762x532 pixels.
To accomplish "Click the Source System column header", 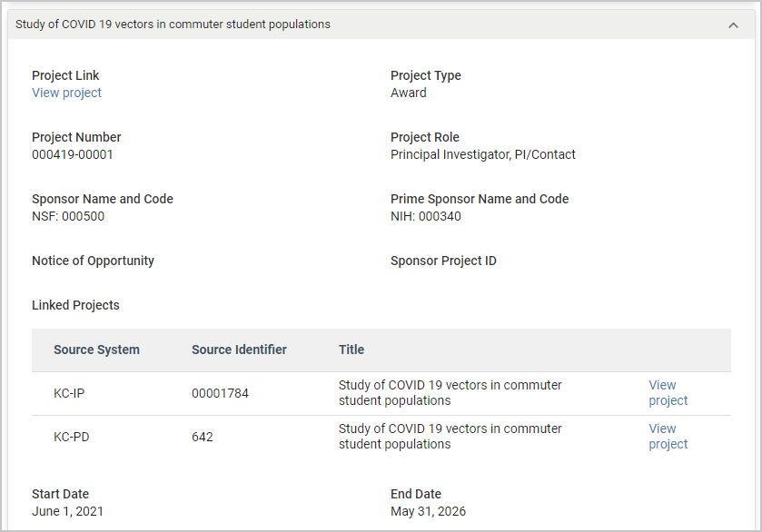I will point(96,350).
